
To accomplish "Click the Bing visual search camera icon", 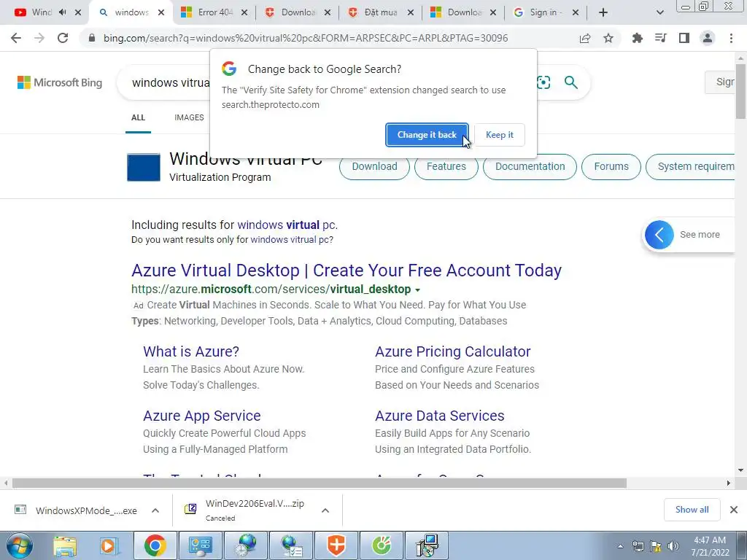I will [543, 82].
